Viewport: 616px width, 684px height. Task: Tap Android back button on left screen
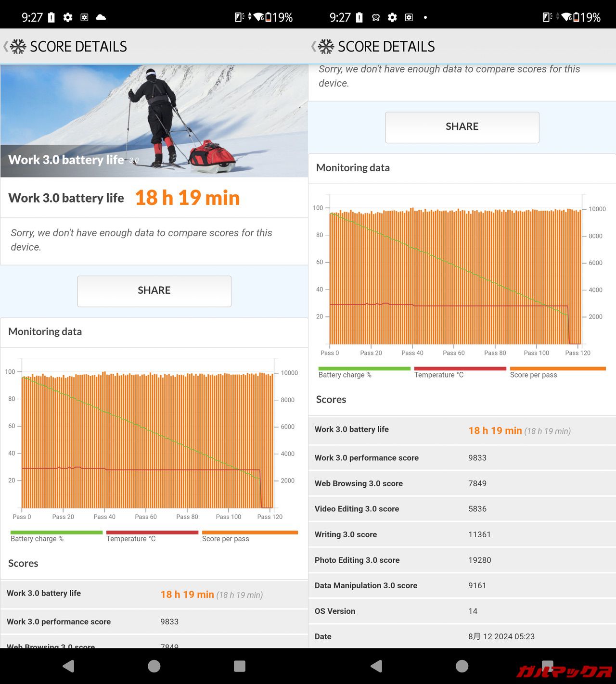click(x=69, y=666)
